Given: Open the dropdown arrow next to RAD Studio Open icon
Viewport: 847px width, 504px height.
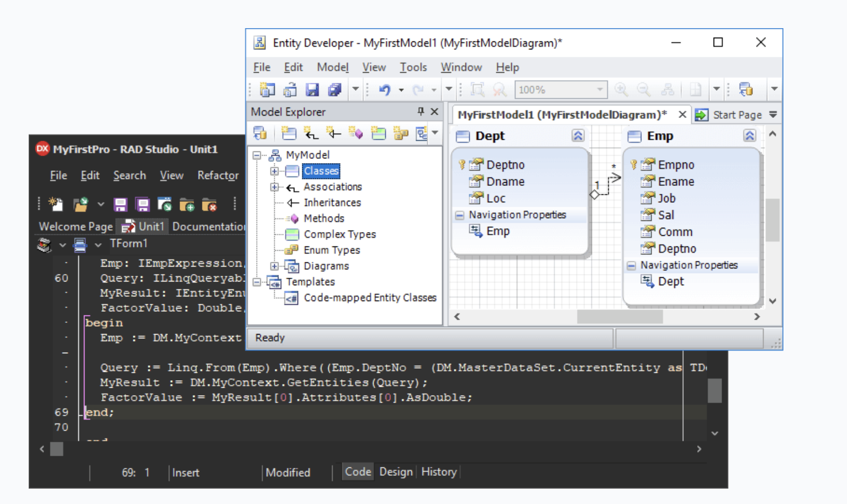Looking at the screenshot, I should pyautogui.click(x=100, y=204).
